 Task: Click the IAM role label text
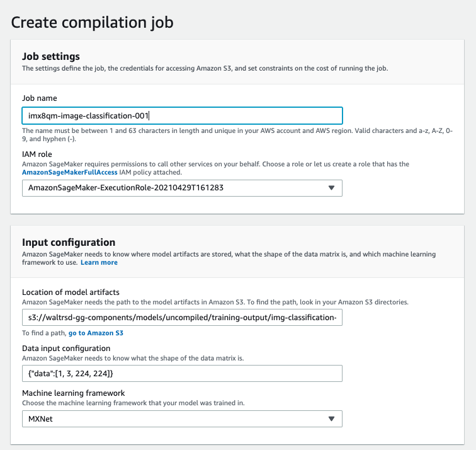point(37,154)
